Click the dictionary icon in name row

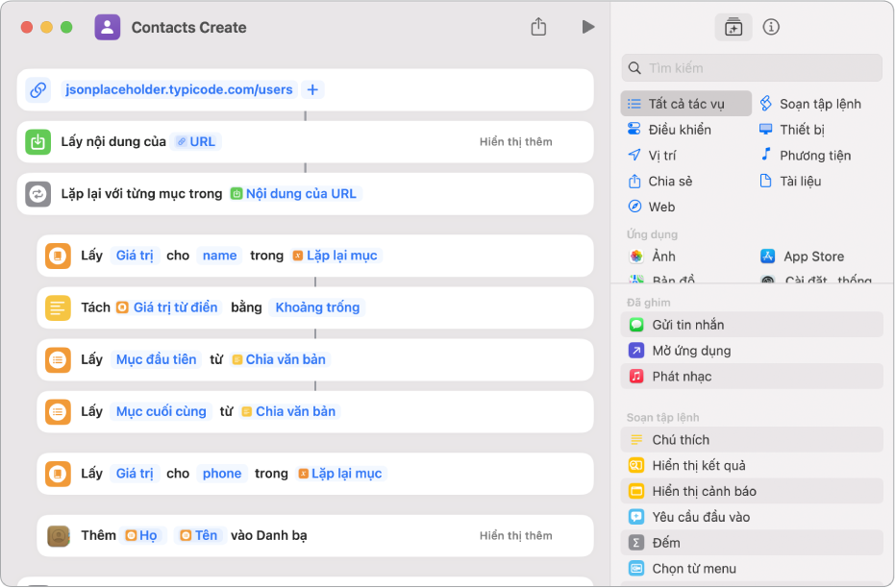pos(58,256)
